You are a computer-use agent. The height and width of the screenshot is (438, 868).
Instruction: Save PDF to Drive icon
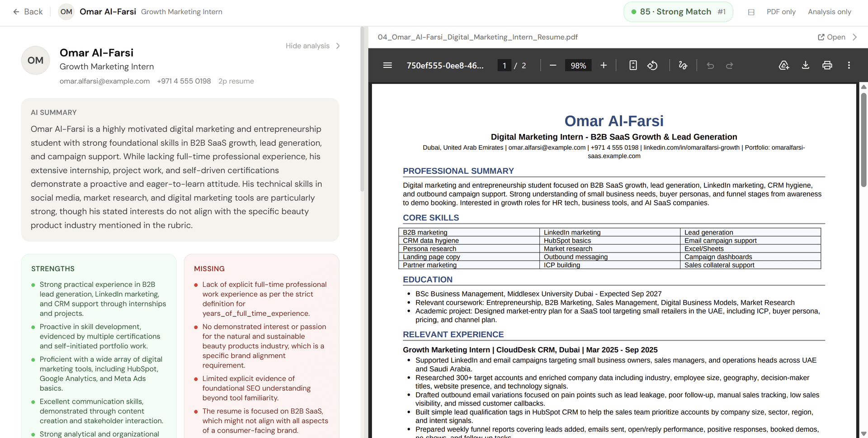784,66
